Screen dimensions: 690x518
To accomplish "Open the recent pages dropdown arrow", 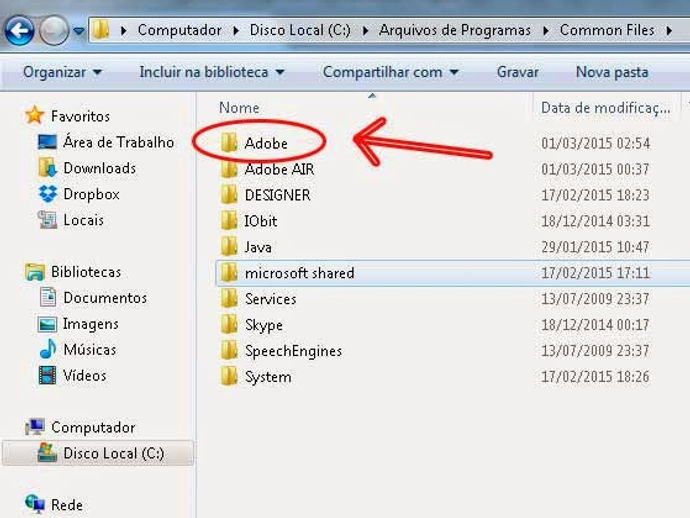I will pos(79,31).
